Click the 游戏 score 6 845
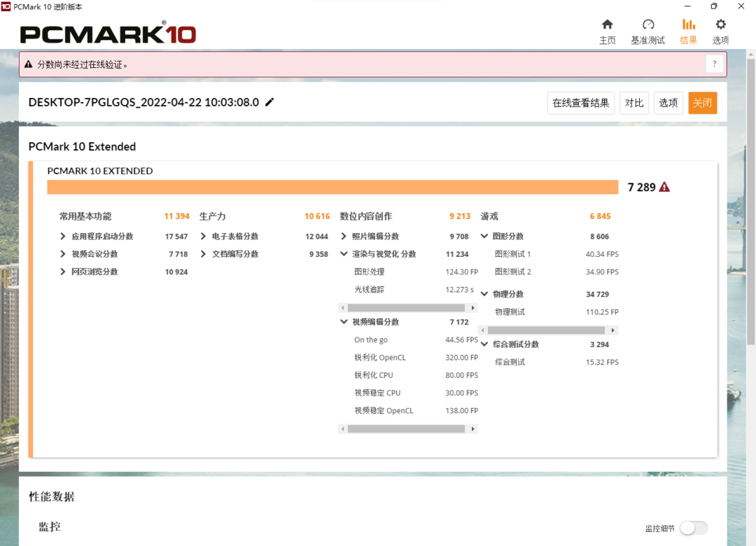The height and width of the screenshot is (546, 756). pos(600,216)
